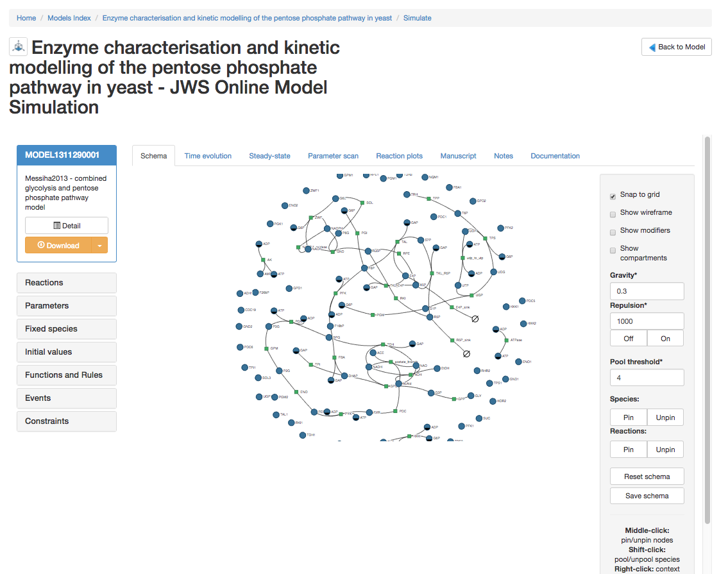
Task: Expand the Functions and Rules panel
Action: coord(66,375)
